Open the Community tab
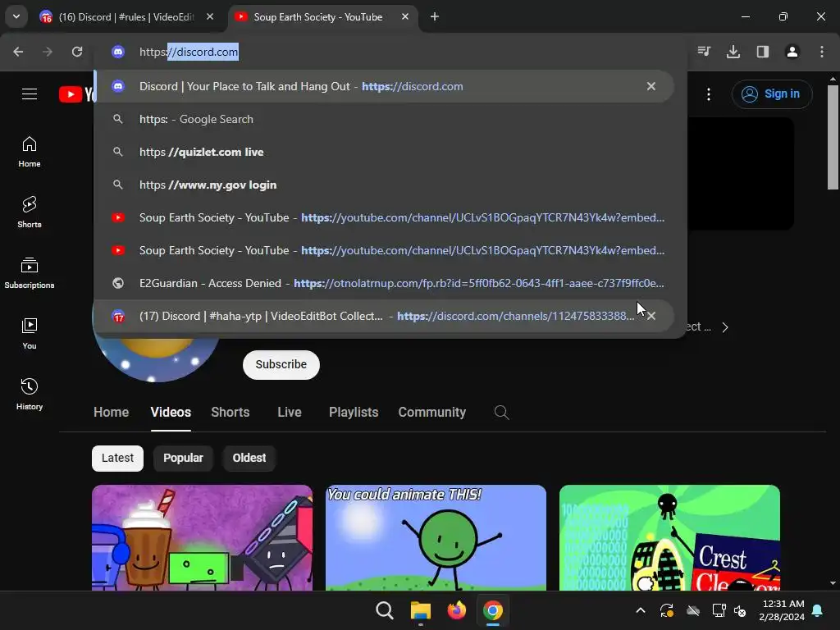840x630 pixels. coord(431,412)
